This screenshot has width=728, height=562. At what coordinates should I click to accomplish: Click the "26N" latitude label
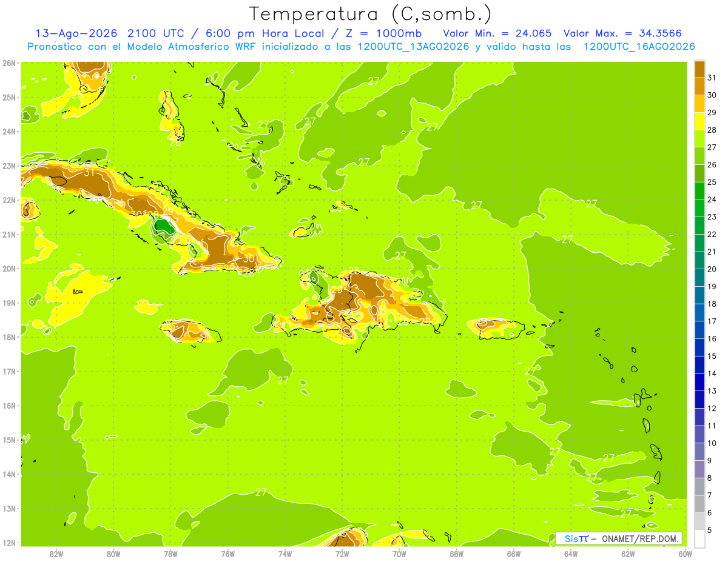(8, 63)
